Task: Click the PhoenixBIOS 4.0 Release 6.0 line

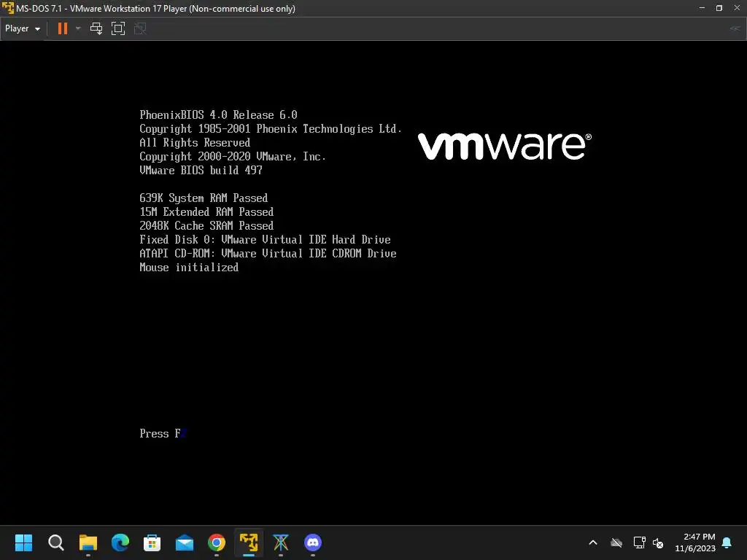Action: (218, 114)
